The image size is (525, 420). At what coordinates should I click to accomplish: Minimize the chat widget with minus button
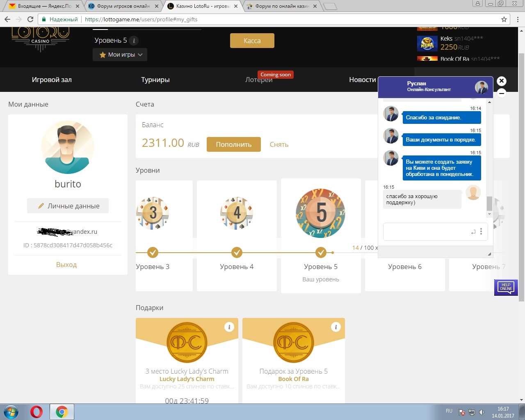pyautogui.click(x=501, y=93)
